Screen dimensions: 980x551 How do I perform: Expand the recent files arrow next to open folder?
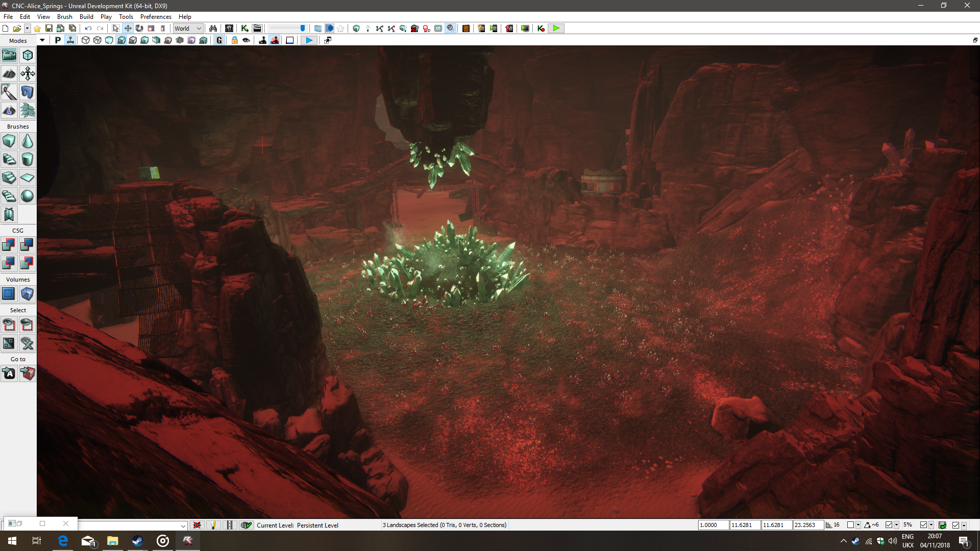pos(27,29)
